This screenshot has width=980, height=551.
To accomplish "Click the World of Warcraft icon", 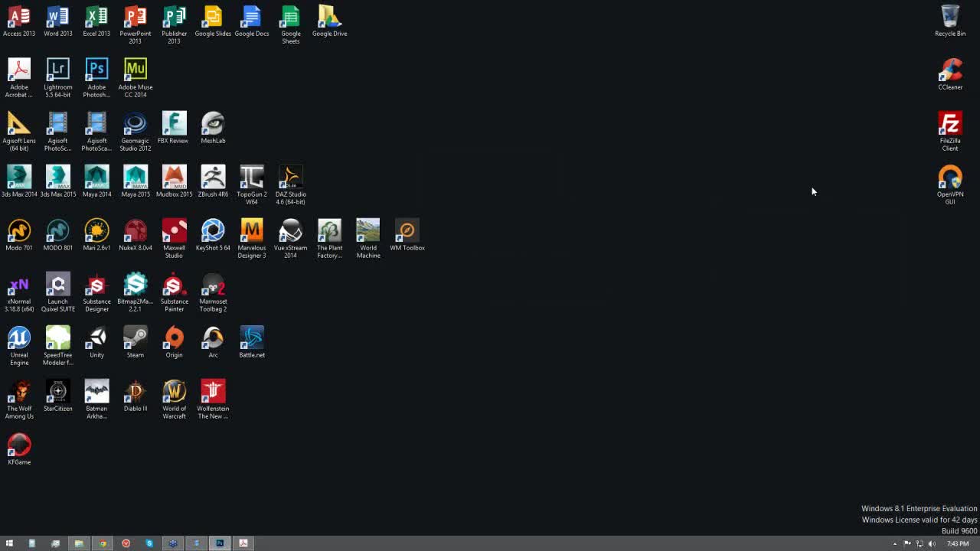I will (174, 399).
